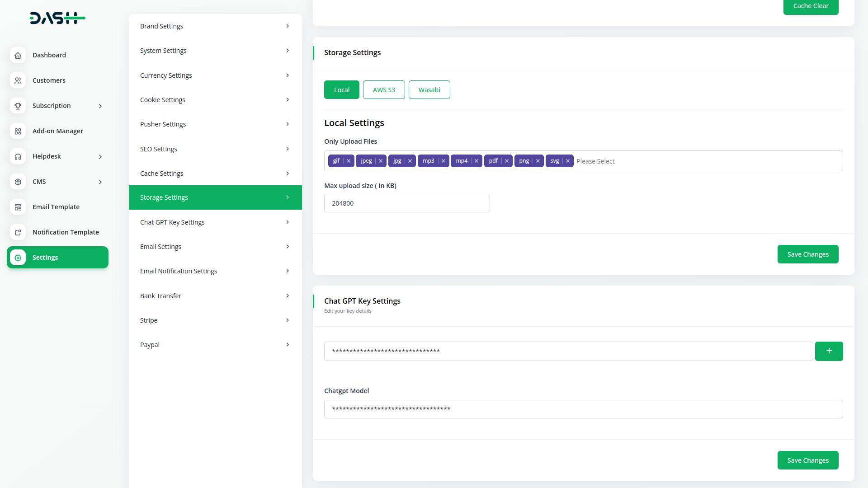The image size is (868, 488).
Task: Switch storage type to AWS S3
Action: point(384,89)
